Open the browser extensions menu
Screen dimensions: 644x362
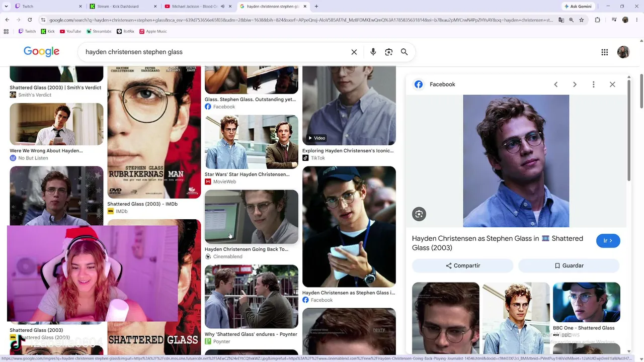(598, 20)
